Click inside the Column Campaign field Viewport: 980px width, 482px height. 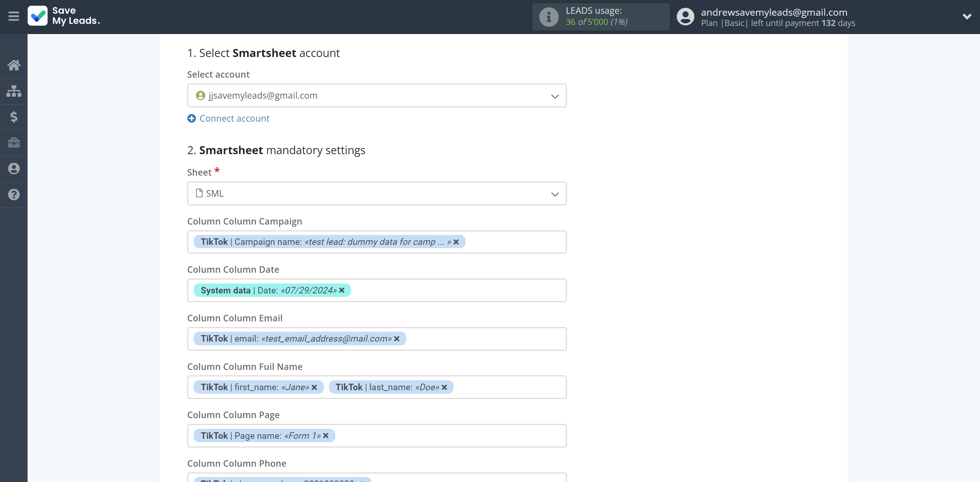tap(377, 242)
